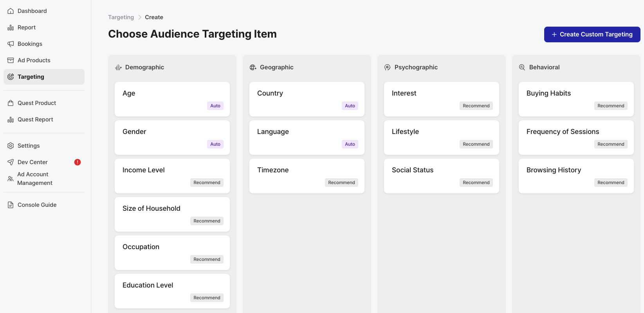Click the Quest Product bag icon

click(x=11, y=103)
